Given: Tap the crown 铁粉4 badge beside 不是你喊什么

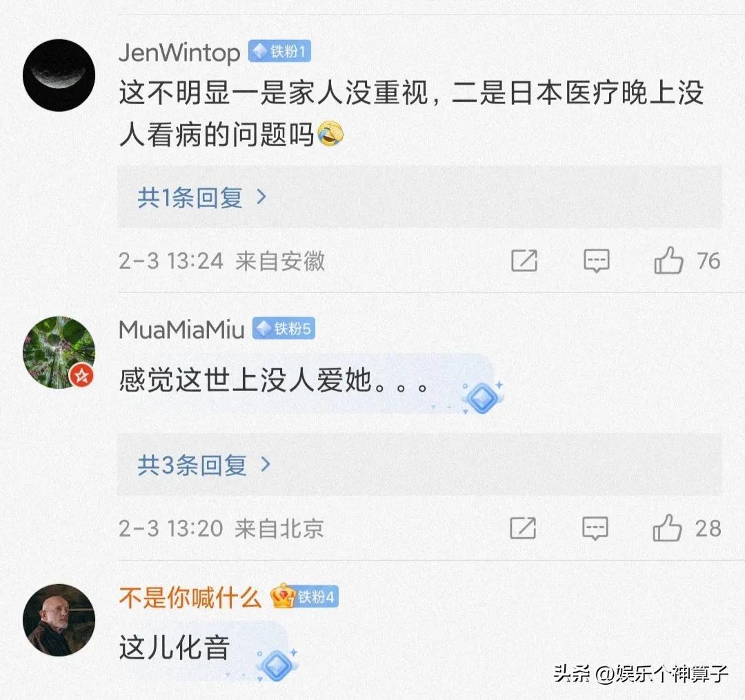Looking at the screenshot, I should (x=304, y=597).
